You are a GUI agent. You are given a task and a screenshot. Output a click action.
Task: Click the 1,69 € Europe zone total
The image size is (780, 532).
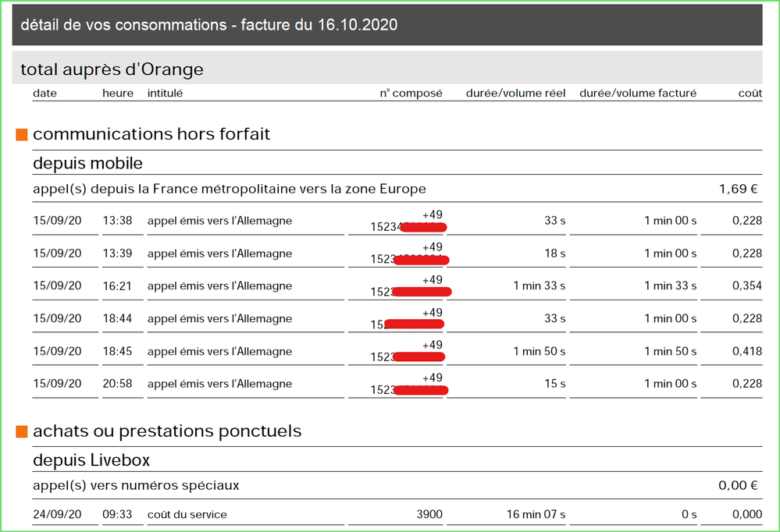tap(738, 190)
